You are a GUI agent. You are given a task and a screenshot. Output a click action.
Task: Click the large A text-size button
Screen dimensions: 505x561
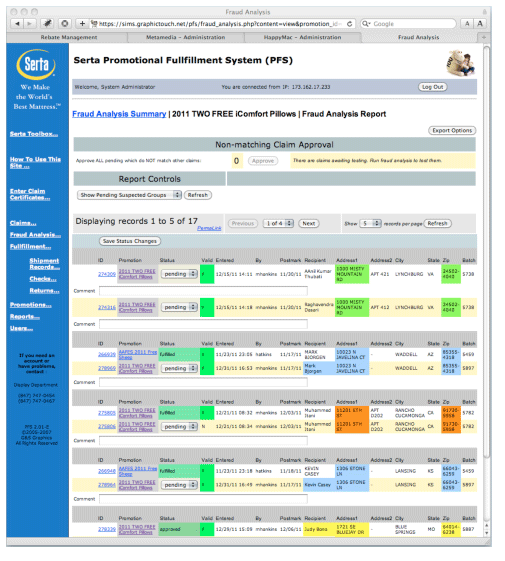coord(480,24)
